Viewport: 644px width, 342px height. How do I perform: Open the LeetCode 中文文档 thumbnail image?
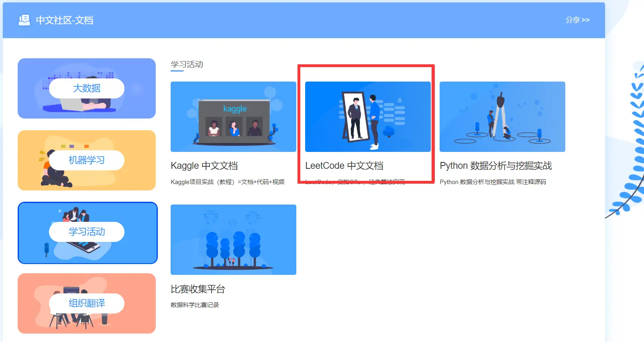[368, 117]
